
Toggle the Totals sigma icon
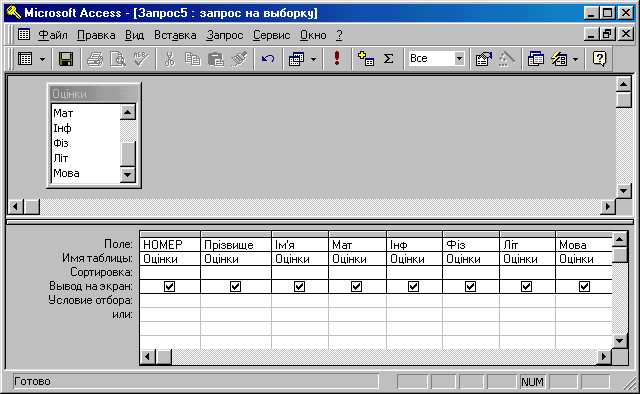coord(389,59)
